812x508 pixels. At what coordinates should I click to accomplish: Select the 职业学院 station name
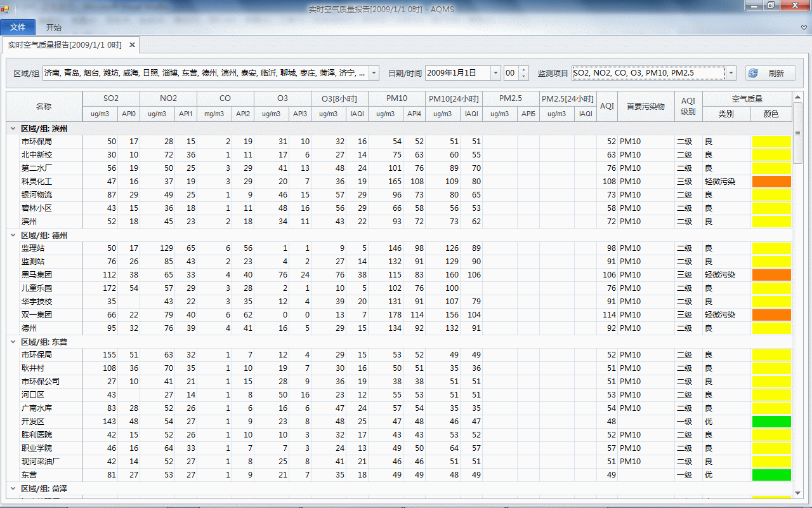(37, 448)
